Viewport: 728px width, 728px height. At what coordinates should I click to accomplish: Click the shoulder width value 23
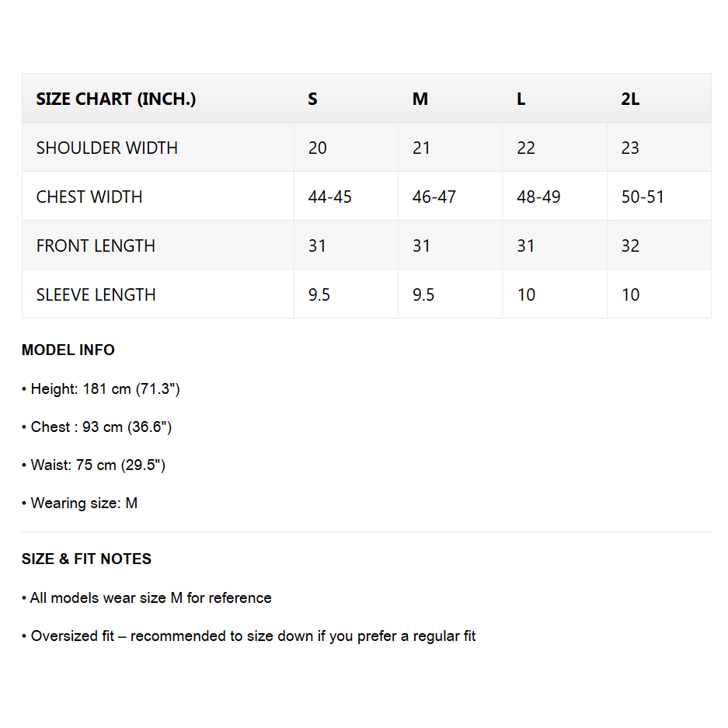630,148
